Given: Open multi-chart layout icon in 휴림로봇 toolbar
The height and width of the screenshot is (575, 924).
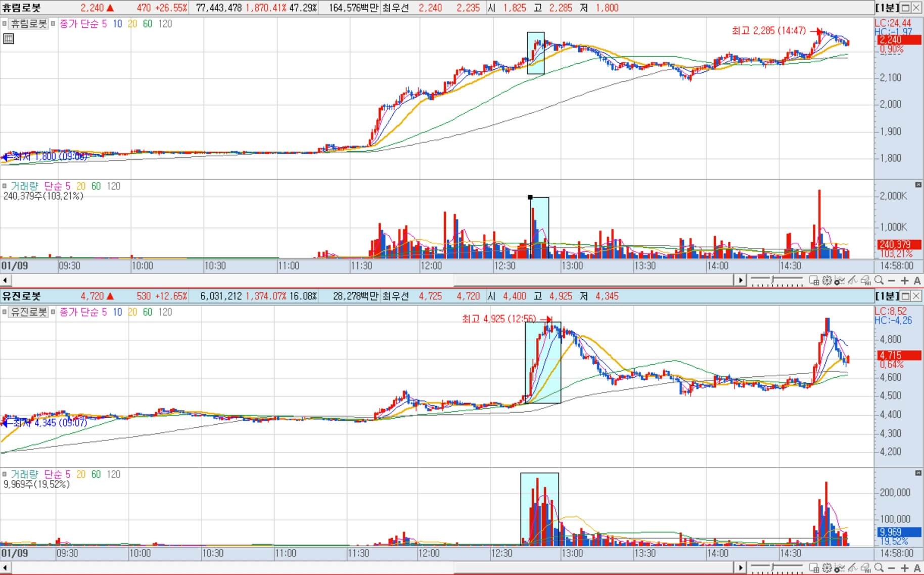Looking at the screenshot, I should tap(814, 280).
